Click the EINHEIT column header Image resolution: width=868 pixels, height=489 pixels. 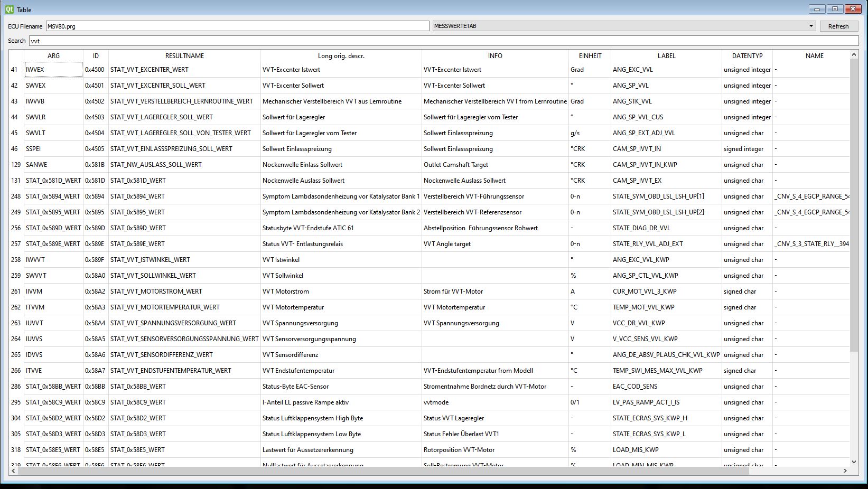point(590,55)
